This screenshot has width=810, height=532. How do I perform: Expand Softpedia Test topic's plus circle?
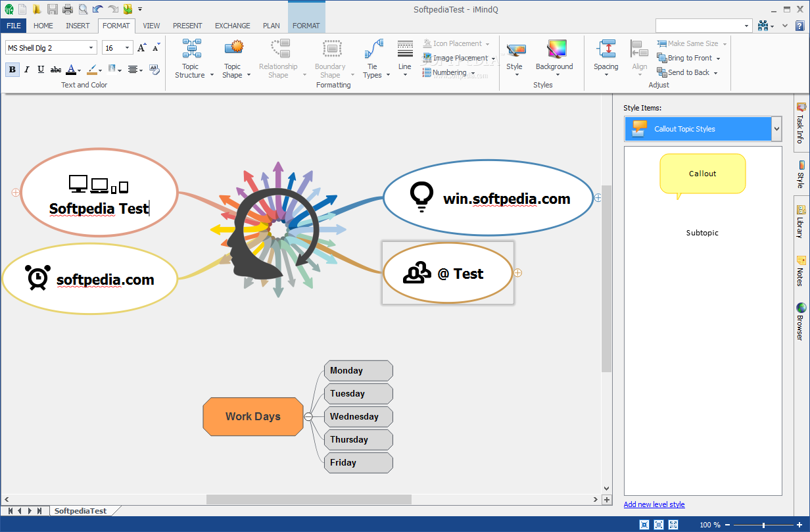pyautogui.click(x=16, y=193)
